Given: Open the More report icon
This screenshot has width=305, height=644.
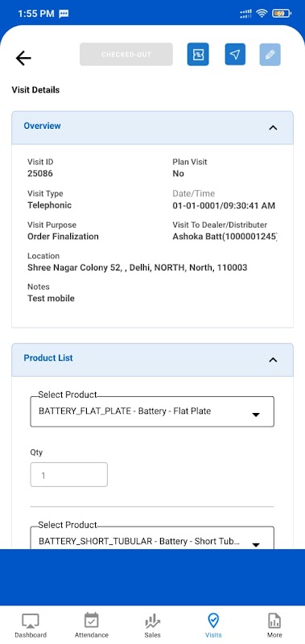Looking at the screenshot, I should coord(274,621).
